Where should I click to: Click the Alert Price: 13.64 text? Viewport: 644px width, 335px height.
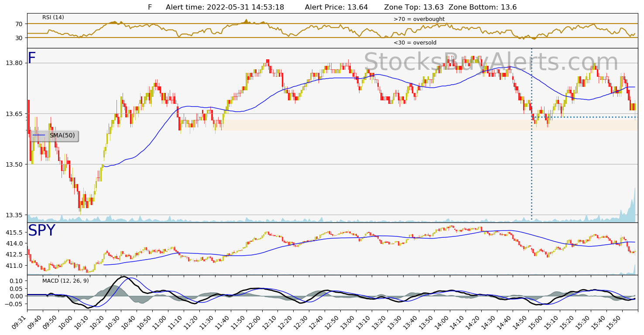click(x=336, y=7)
